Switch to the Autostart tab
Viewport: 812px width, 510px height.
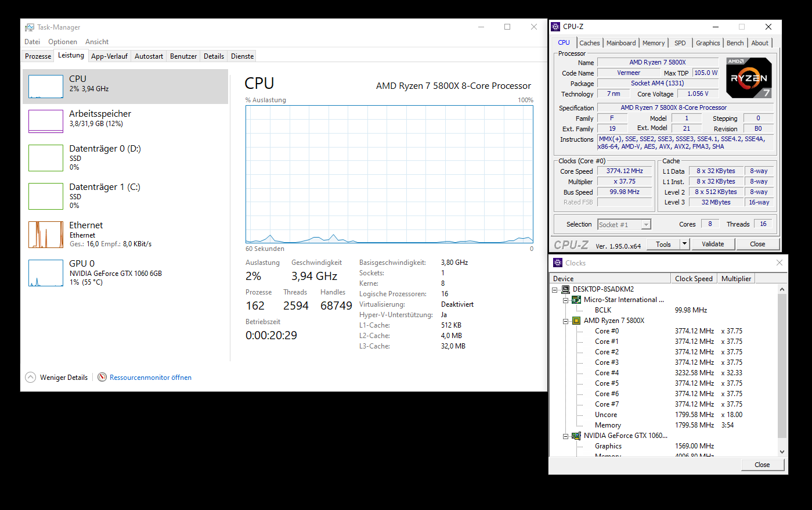click(x=149, y=56)
